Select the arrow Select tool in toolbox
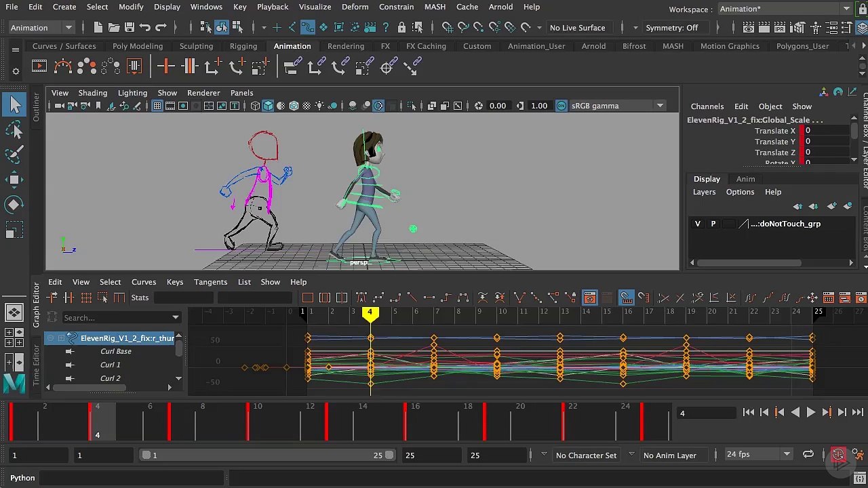Screen dimensions: 868x488 (x=15, y=104)
